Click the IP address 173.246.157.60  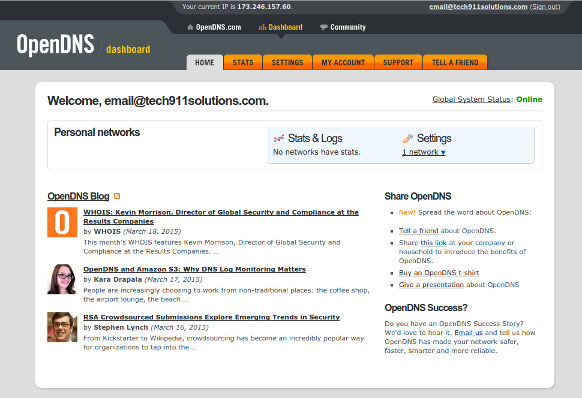pyautogui.click(x=264, y=7)
